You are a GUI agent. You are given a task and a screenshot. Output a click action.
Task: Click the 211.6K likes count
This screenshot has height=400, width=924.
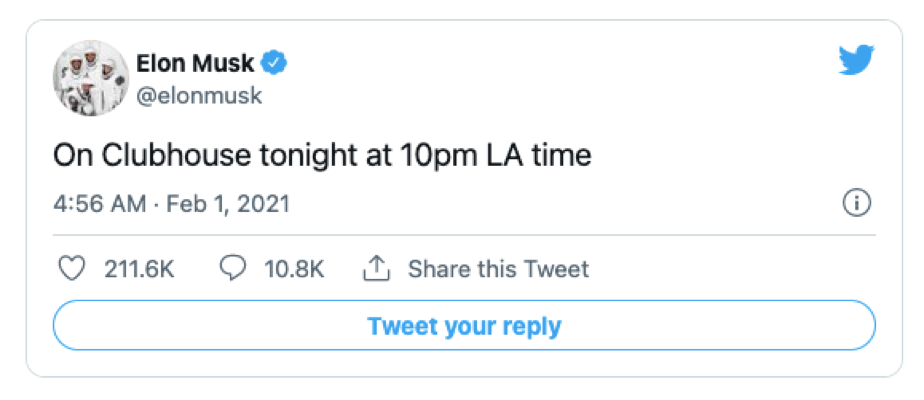point(140,268)
